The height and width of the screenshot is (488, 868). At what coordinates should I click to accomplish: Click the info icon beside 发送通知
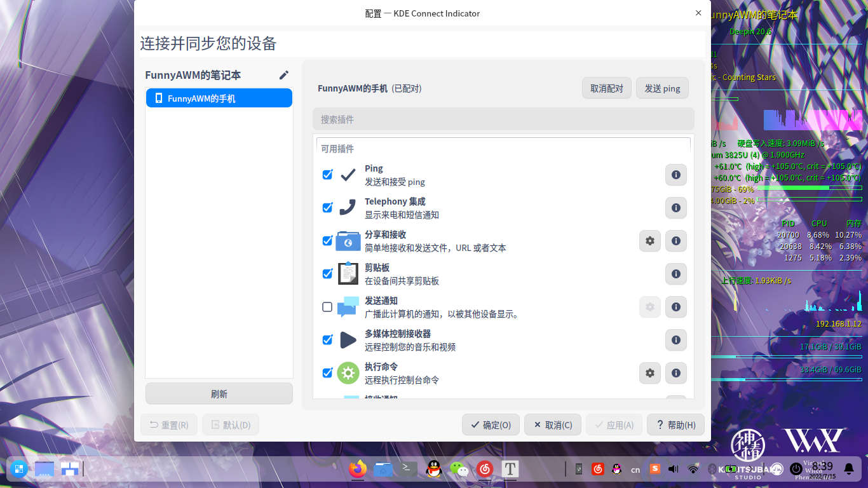[675, 307]
